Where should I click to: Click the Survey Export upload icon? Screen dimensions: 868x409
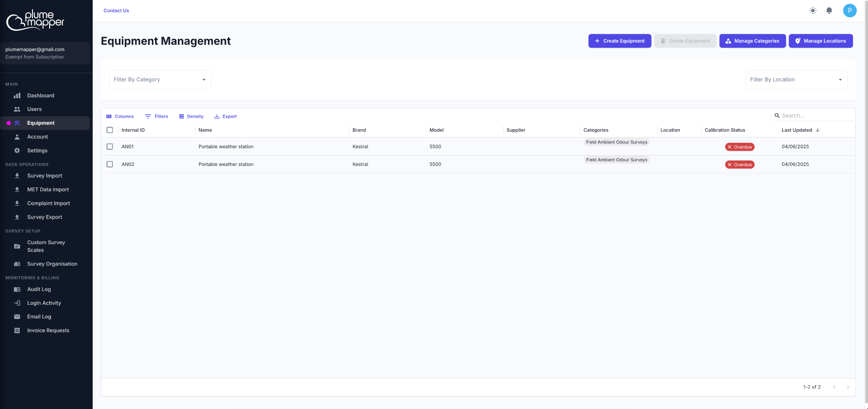point(17,217)
